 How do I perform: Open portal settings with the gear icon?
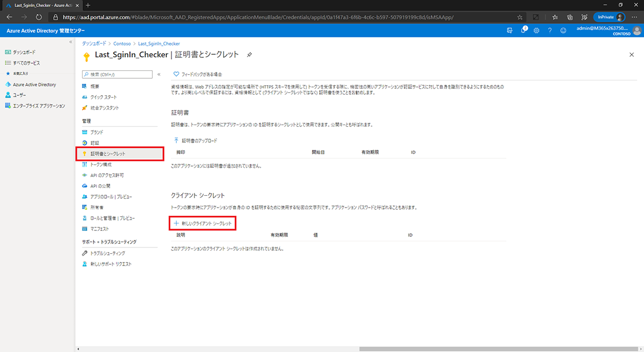pyautogui.click(x=536, y=30)
